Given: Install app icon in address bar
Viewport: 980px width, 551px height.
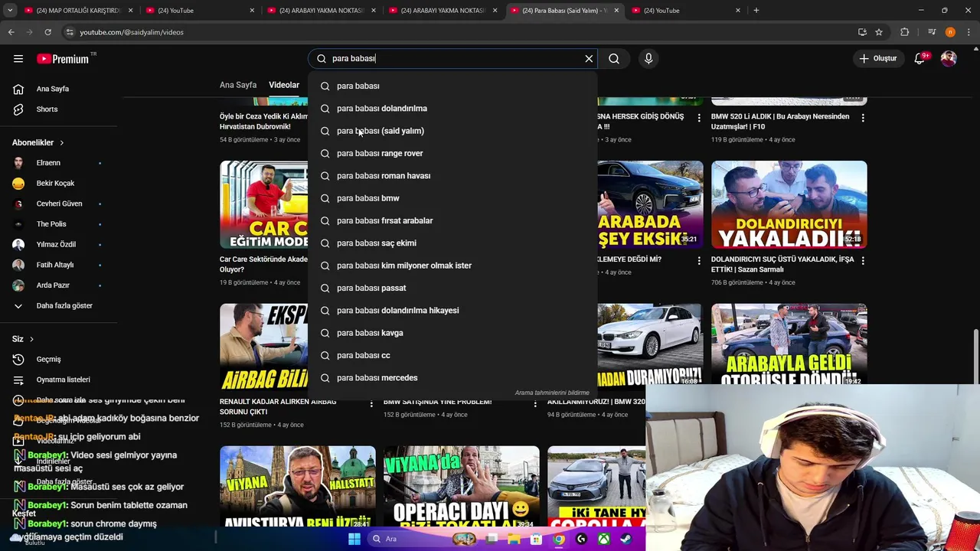Looking at the screenshot, I should pyautogui.click(x=862, y=32).
